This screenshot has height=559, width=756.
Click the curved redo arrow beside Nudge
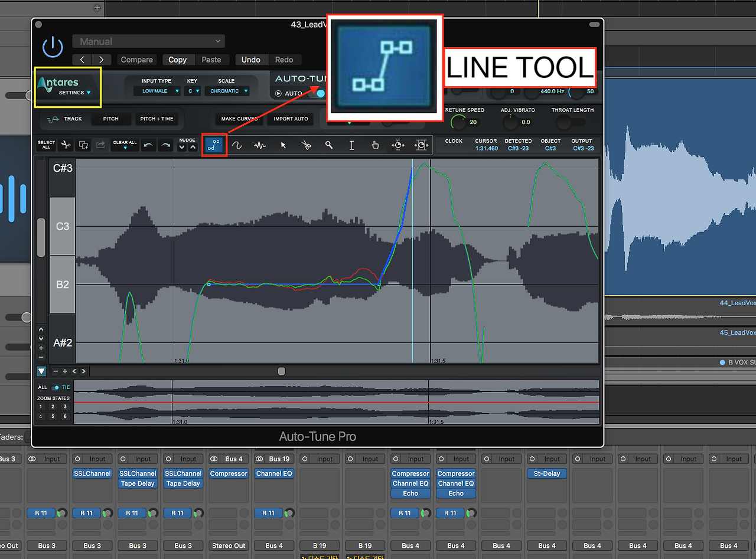[166, 145]
